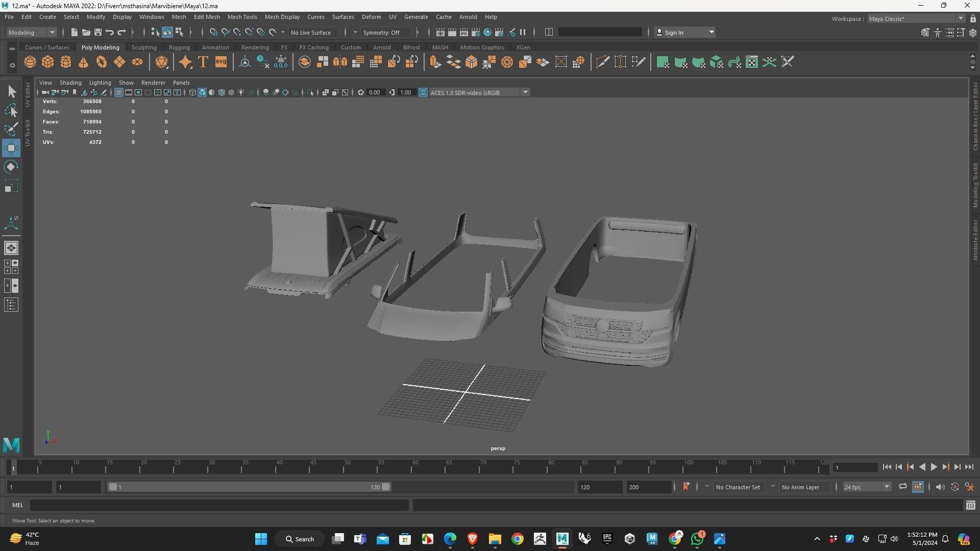The height and width of the screenshot is (551, 980).
Task: Click the MEL command input field
Action: tap(219, 505)
